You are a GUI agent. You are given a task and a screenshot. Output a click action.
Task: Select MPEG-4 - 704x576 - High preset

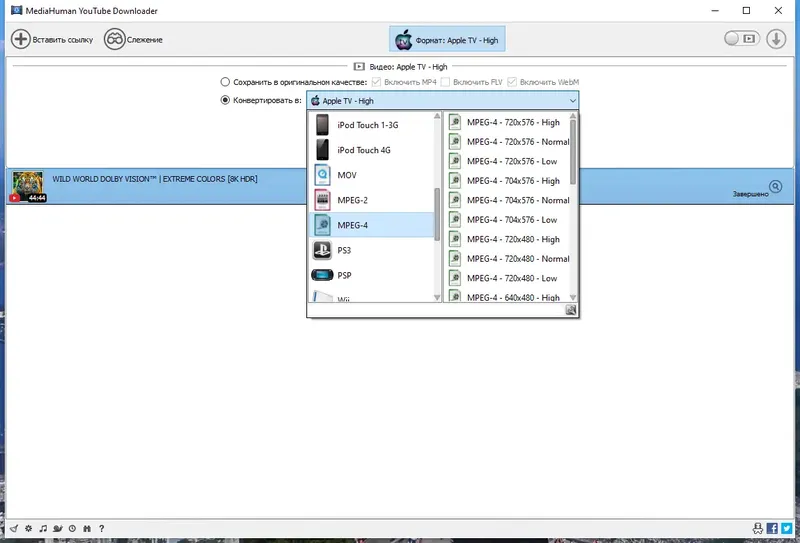click(x=508, y=181)
